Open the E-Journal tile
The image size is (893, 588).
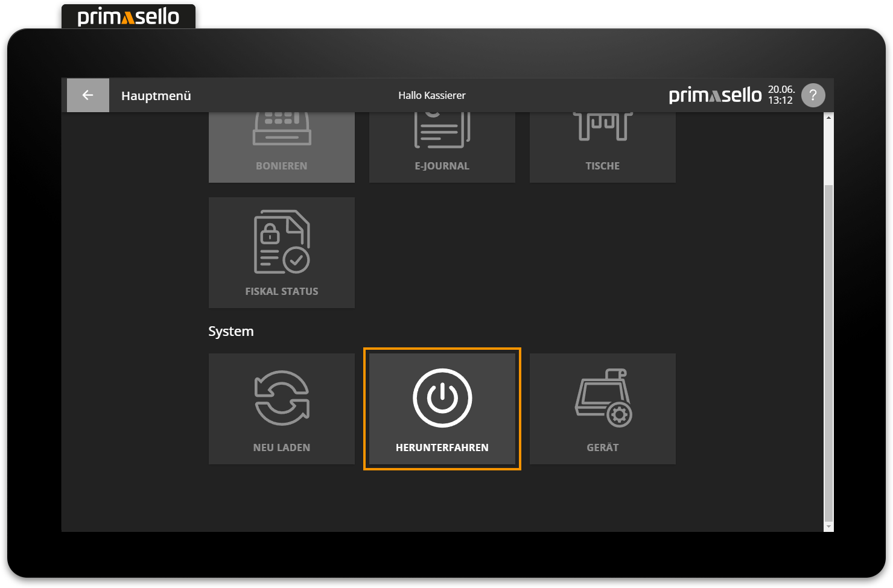(x=442, y=147)
